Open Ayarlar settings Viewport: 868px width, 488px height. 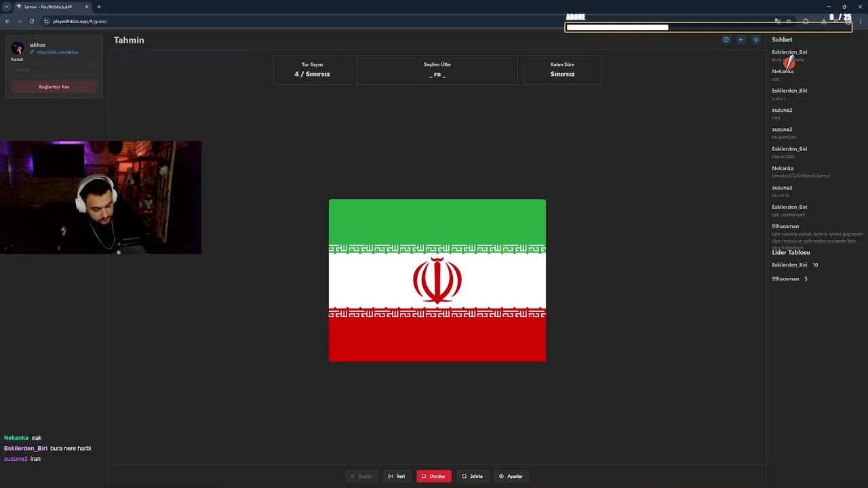coord(511,476)
